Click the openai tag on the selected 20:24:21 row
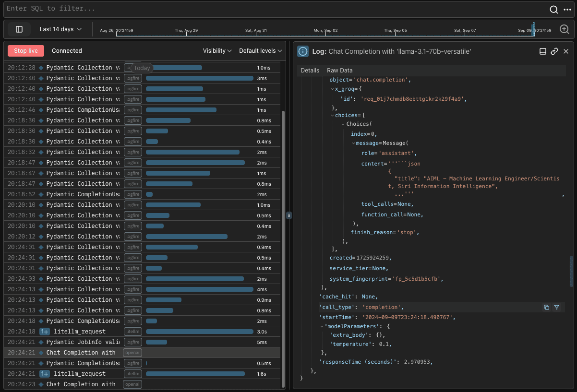The height and width of the screenshot is (392, 577). tap(132, 353)
